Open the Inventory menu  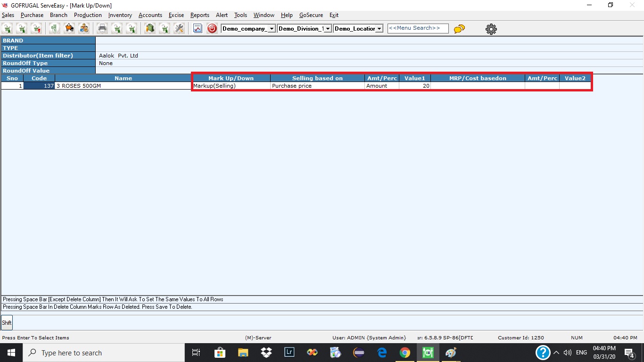(120, 15)
